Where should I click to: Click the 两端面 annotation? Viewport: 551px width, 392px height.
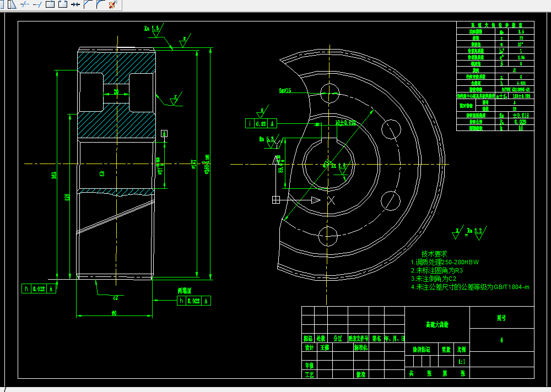[184, 291]
